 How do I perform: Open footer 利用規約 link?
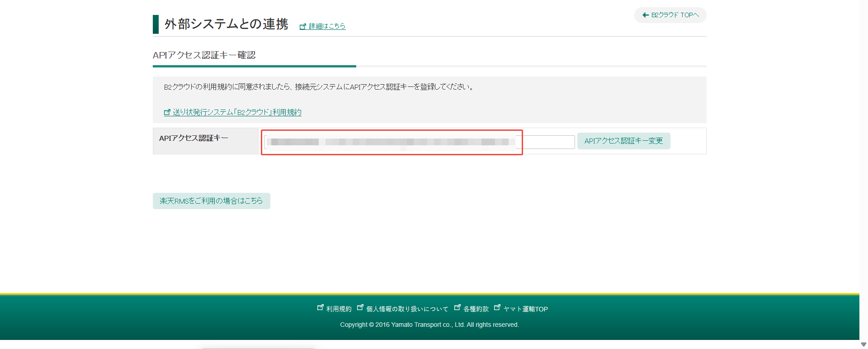(x=339, y=309)
